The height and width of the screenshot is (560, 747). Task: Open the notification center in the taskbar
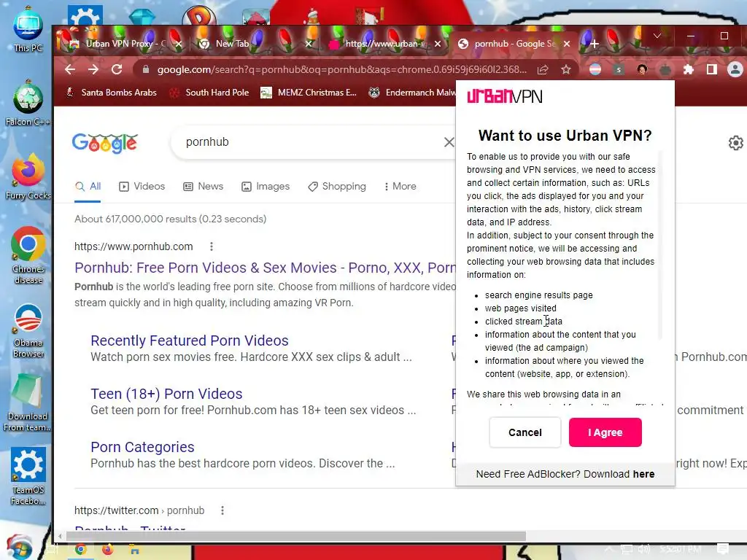[x=723, y=550]
